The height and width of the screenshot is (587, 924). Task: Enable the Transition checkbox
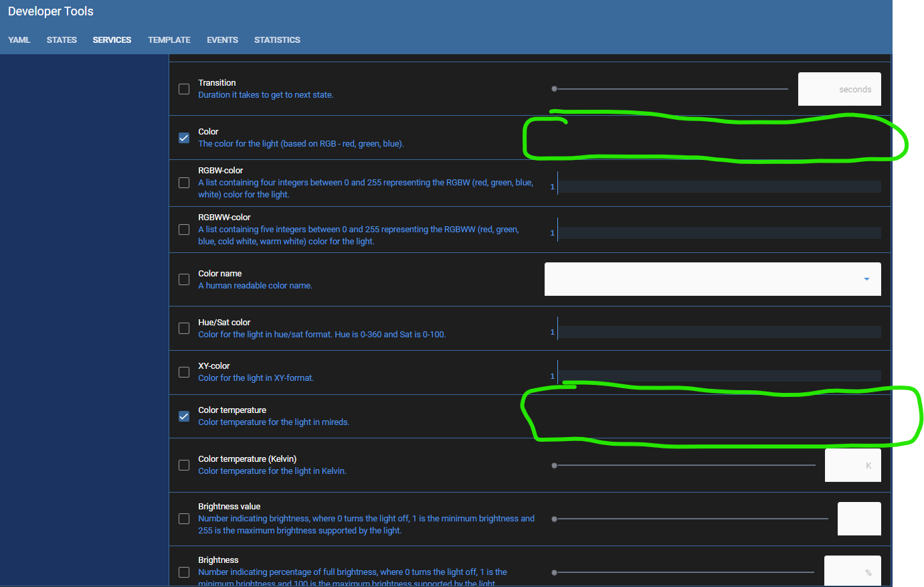click(184, 88)
